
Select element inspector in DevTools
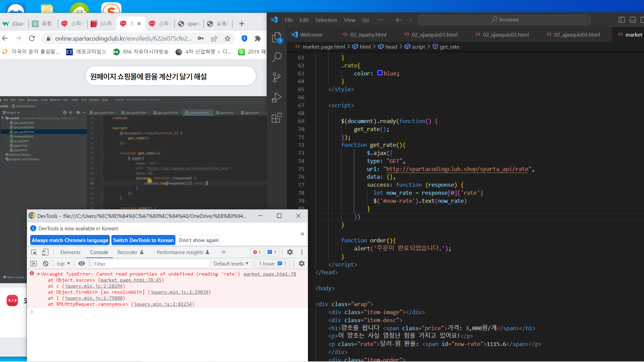(x=34, y=252)
